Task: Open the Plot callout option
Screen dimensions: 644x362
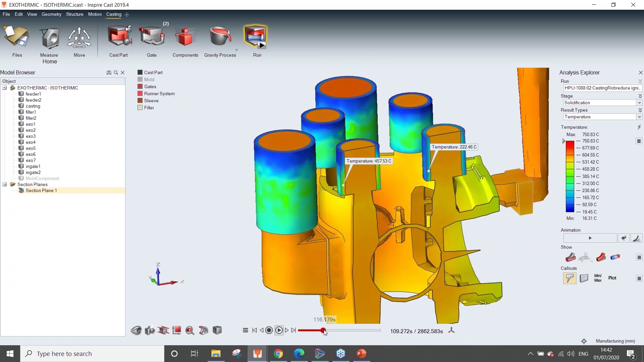Action: click(612, 278)
